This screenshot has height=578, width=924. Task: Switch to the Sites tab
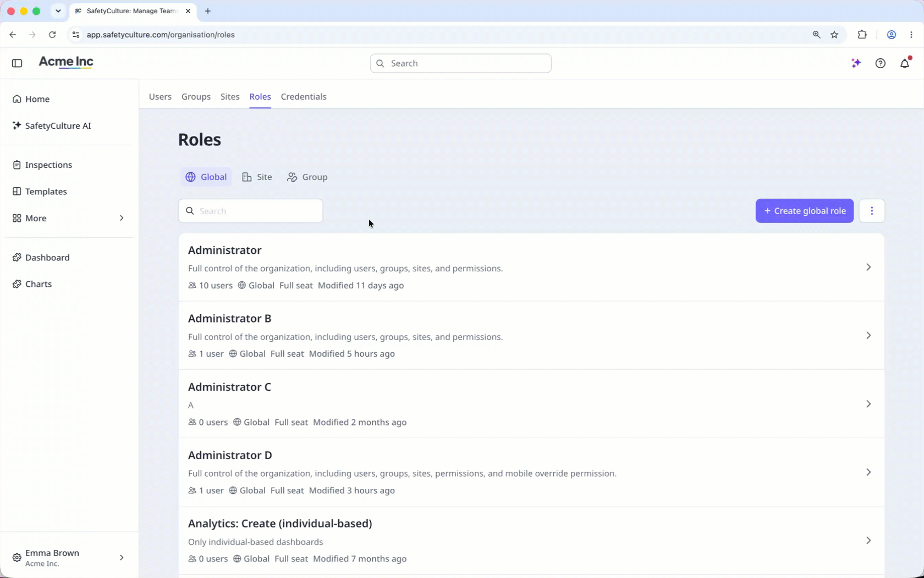pyautogui.click(x=230, y=96)
